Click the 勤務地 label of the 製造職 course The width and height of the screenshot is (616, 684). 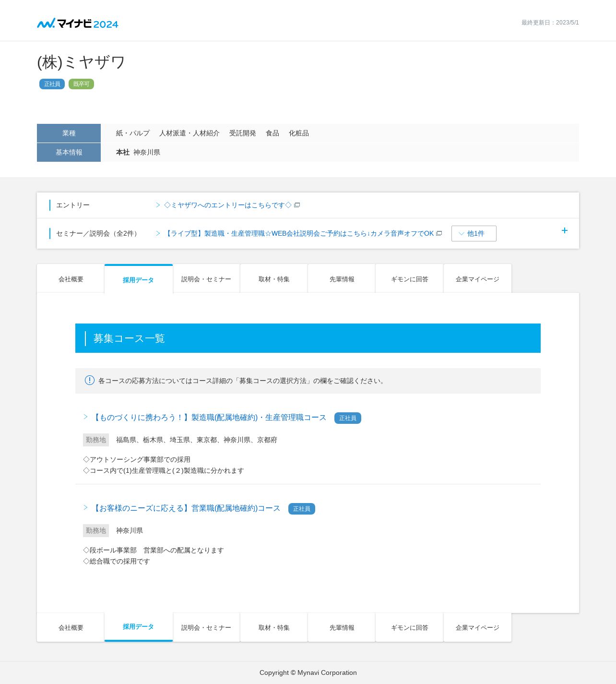click(x=96, y=440)
